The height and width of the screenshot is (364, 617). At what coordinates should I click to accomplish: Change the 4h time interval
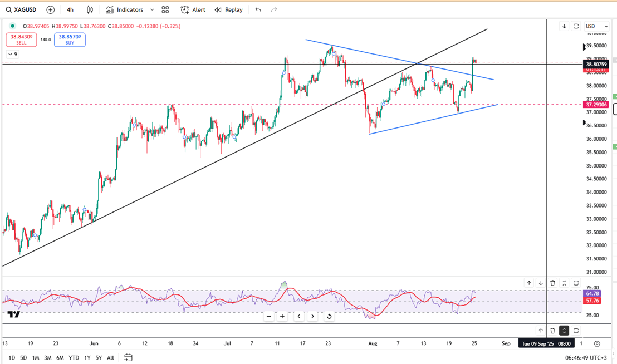[70, 10]
